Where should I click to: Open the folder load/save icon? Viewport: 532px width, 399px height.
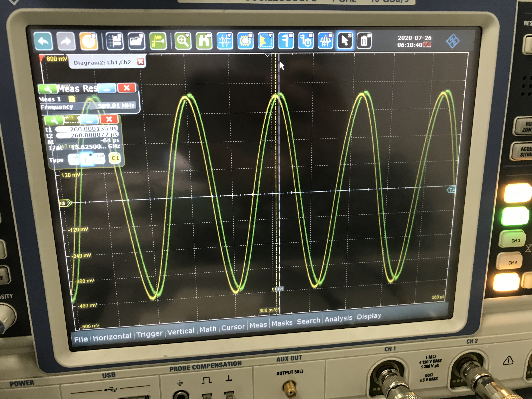[x=136, y=41]
